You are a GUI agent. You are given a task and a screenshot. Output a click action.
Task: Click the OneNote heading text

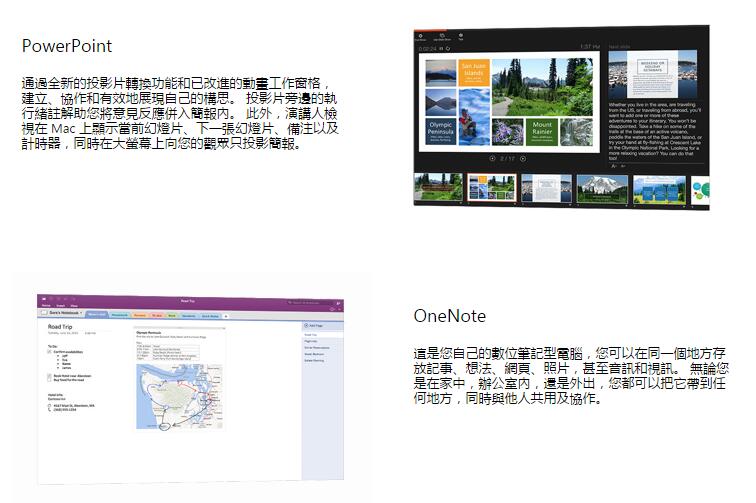[449, 316]
